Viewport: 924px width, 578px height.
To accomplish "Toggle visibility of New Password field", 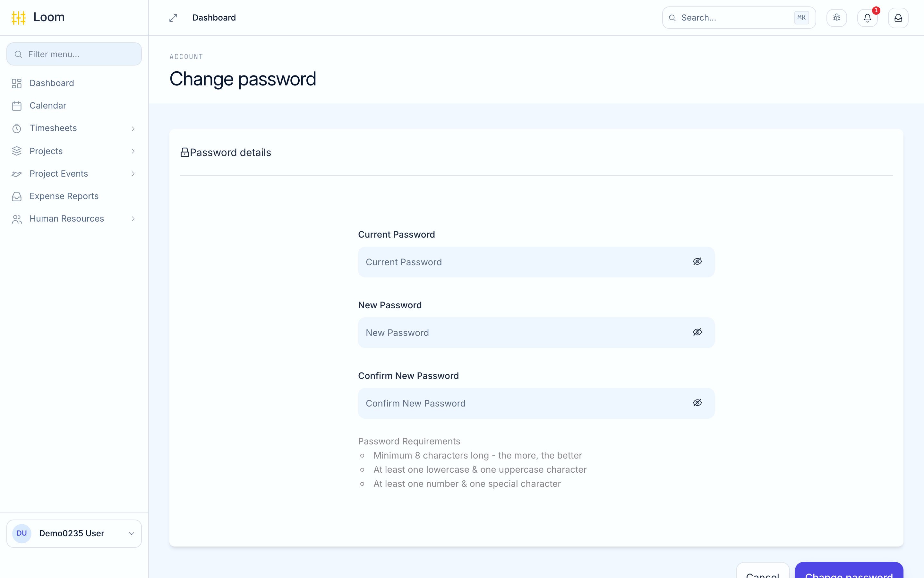I will click(x=697, y=332).
